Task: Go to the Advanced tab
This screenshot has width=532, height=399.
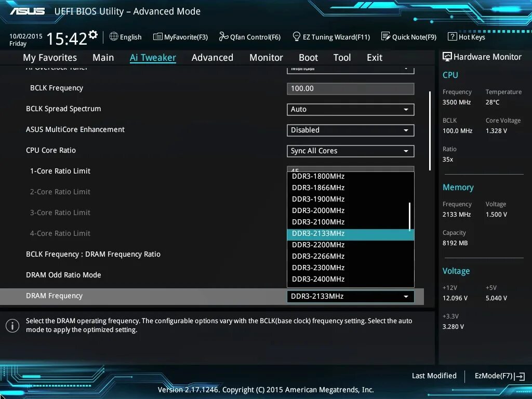Action: (x=212, y=57)
